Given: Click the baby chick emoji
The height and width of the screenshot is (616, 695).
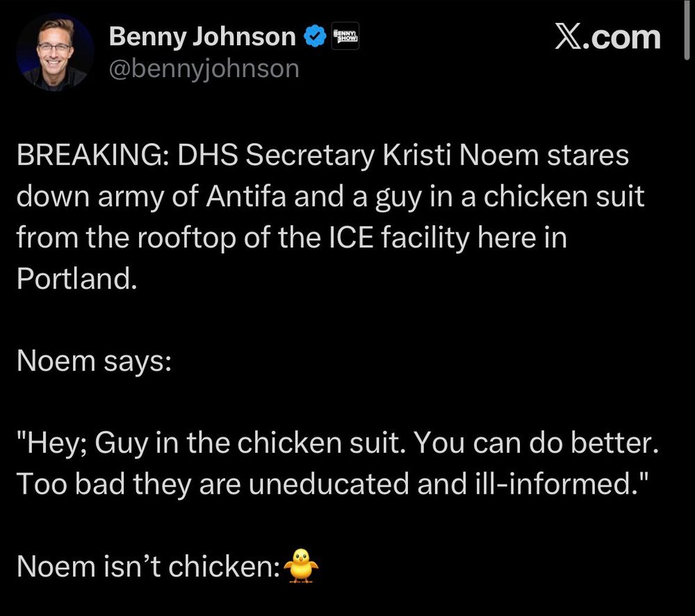Looking at the screenshot, I should 300,565.
